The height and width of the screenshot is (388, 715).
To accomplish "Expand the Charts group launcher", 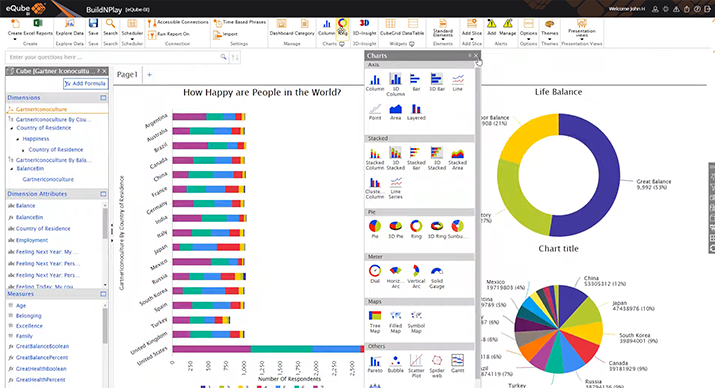I will pyautogui.click(x=342, y=44).
